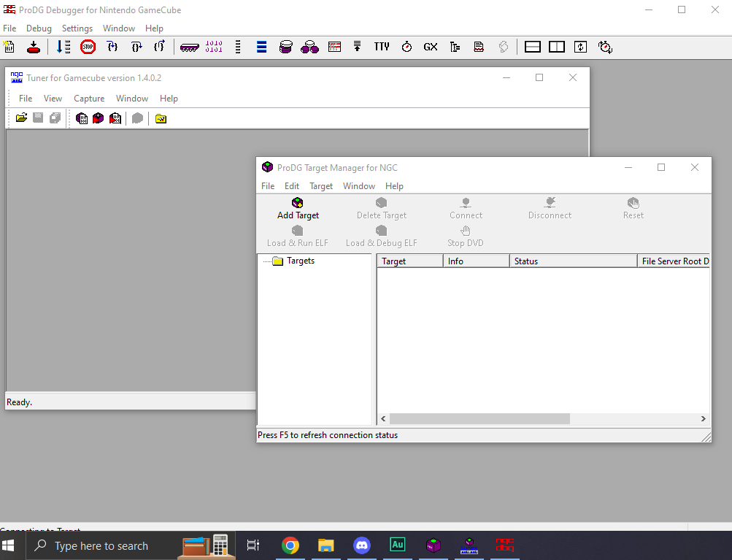Open Discord from the taskbar
732x560 pixels.
coord(362,545)
